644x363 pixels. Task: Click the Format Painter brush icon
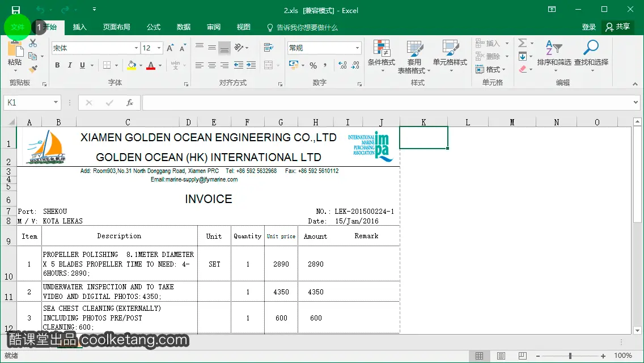(x=33, y=69)
